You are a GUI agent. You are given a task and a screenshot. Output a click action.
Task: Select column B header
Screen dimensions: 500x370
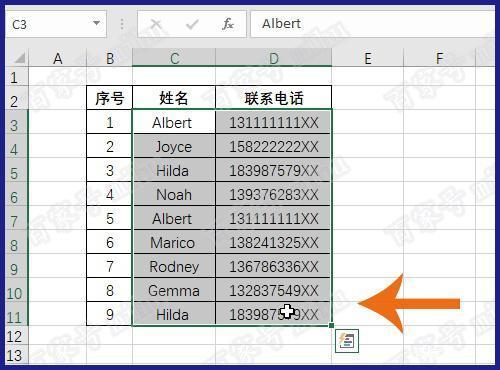point(110,58)
